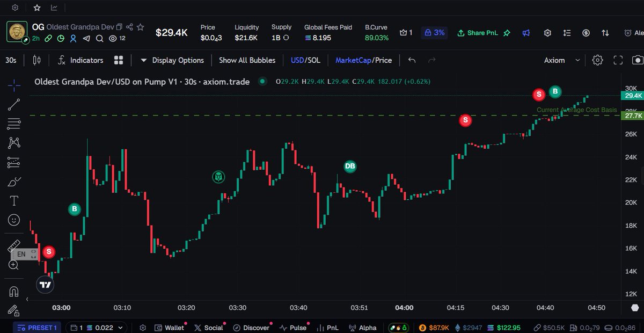Click the blue megaphone icon
The image size is (644, 333).
(526, 33)
